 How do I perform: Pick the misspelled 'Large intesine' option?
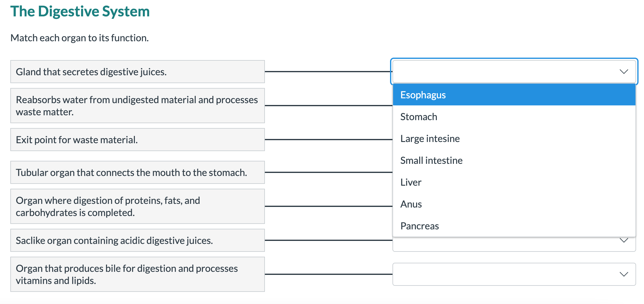[x=430, y=139]
